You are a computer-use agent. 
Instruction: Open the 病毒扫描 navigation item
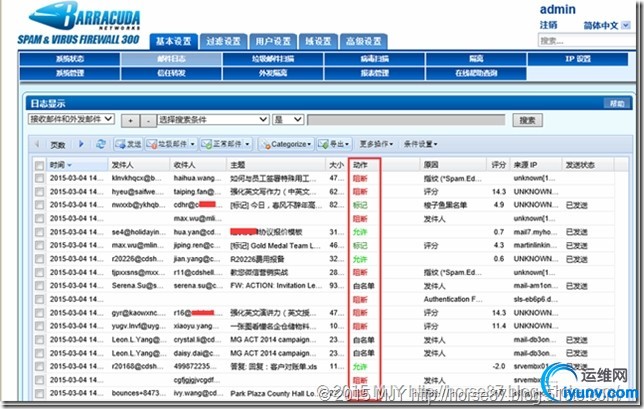[x=375, y=59]
